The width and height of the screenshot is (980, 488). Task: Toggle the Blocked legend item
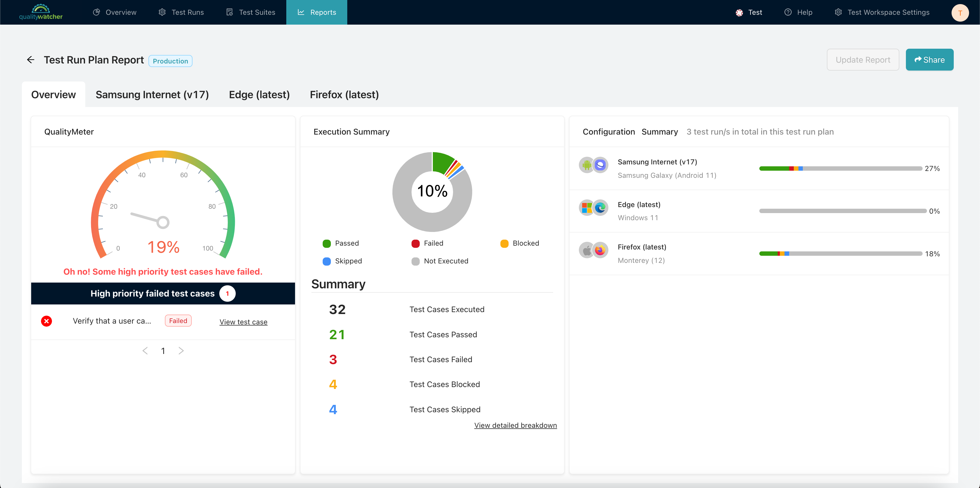pos(520,243)
